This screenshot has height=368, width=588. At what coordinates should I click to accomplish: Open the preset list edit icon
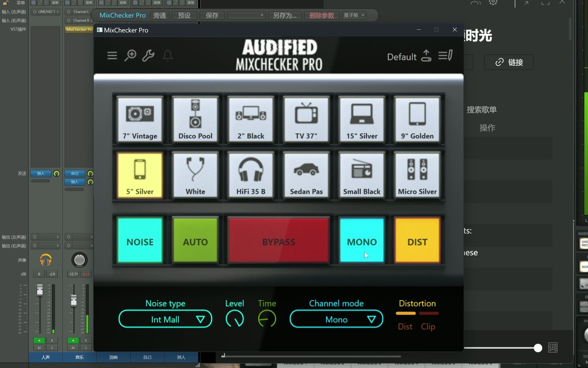point(445,55)
